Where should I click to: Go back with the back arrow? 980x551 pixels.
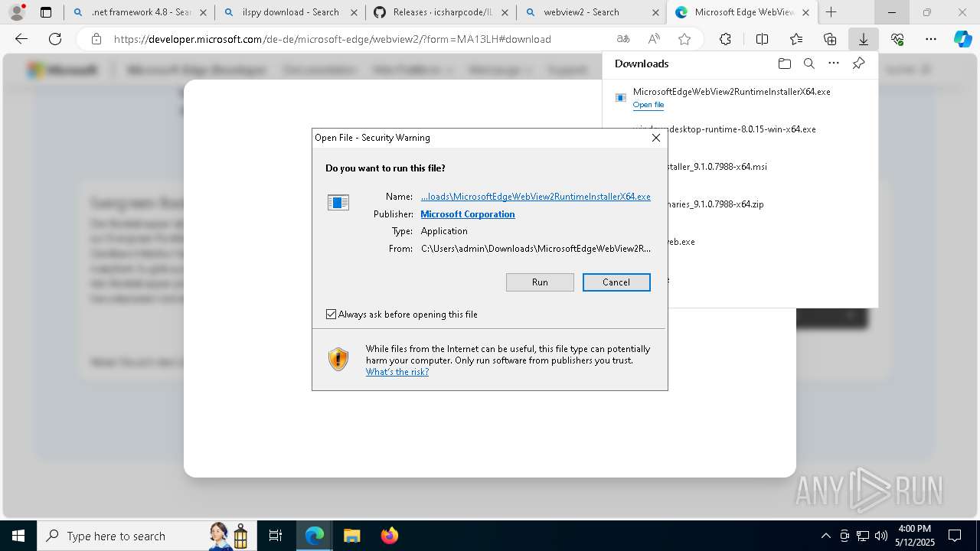tap(21, 39)
